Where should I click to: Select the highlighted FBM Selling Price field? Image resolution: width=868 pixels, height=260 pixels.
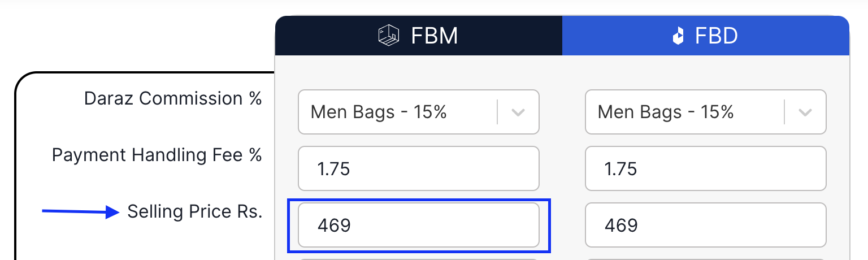[x=418, y=226]
